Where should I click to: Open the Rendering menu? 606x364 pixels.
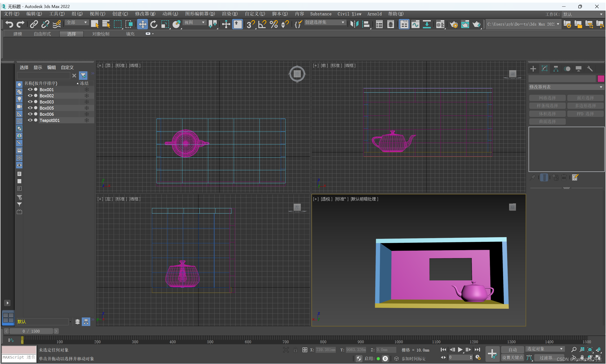[229, 14]
